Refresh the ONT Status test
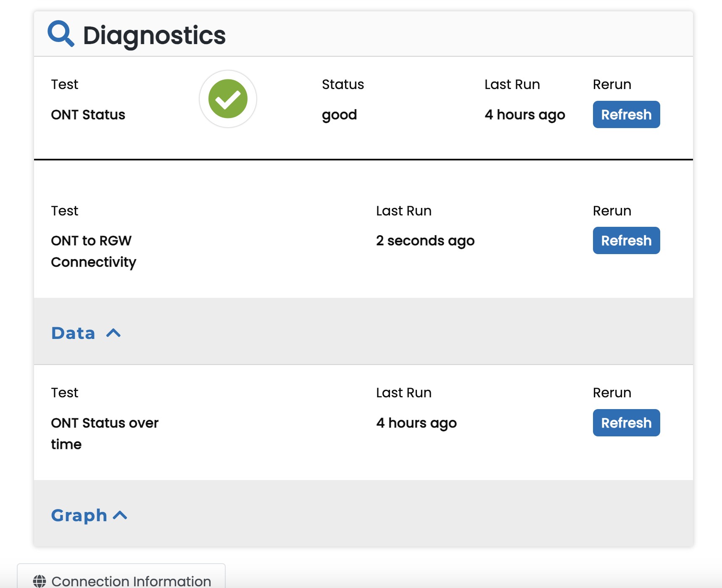The height and width of the screenshot is (588, 722). [626, 115]
